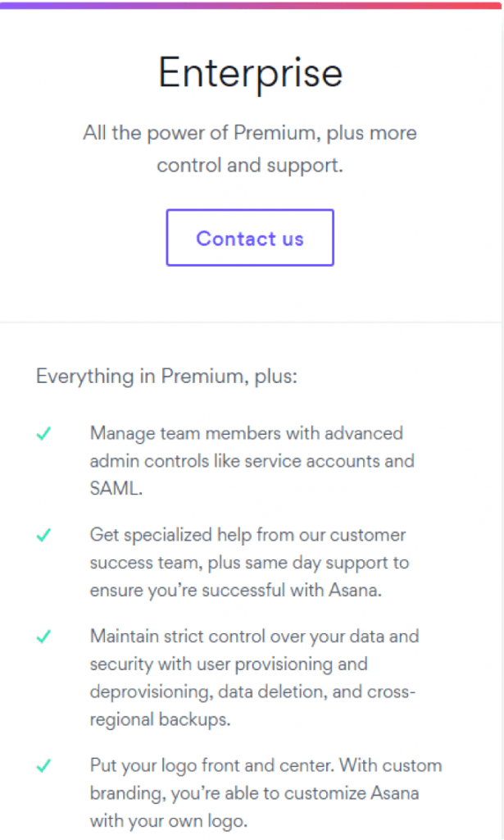Image resolution: width=504 pixels, height=840 pixels.
Task: Click the gradient color bar atop card
Action: coord(251,5)
